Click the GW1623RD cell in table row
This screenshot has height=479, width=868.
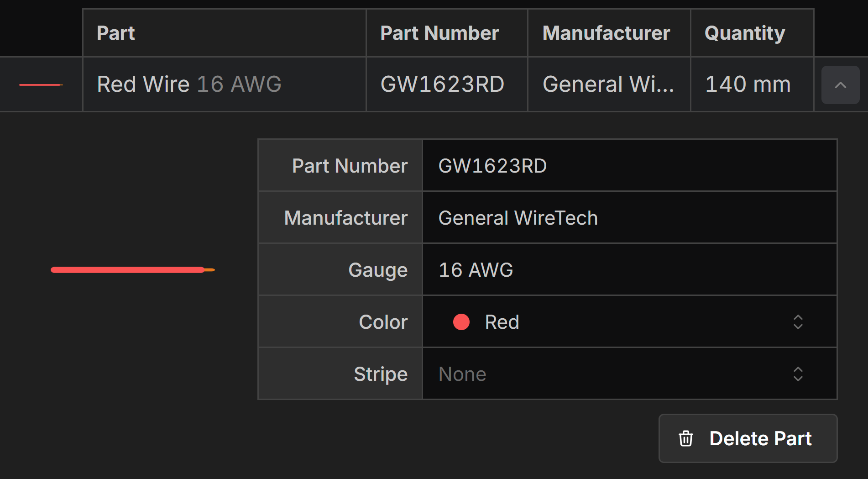click(442, 84)
